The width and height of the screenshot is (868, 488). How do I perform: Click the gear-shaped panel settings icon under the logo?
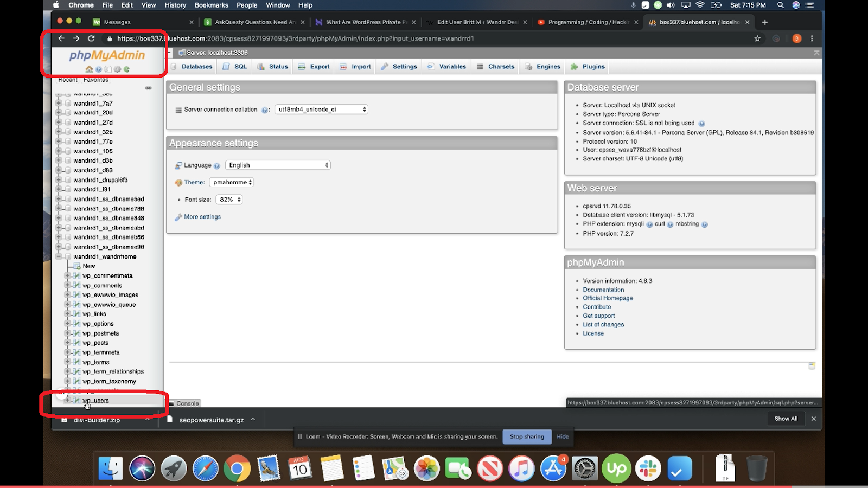pyautogui.click(x=117, y=69)
